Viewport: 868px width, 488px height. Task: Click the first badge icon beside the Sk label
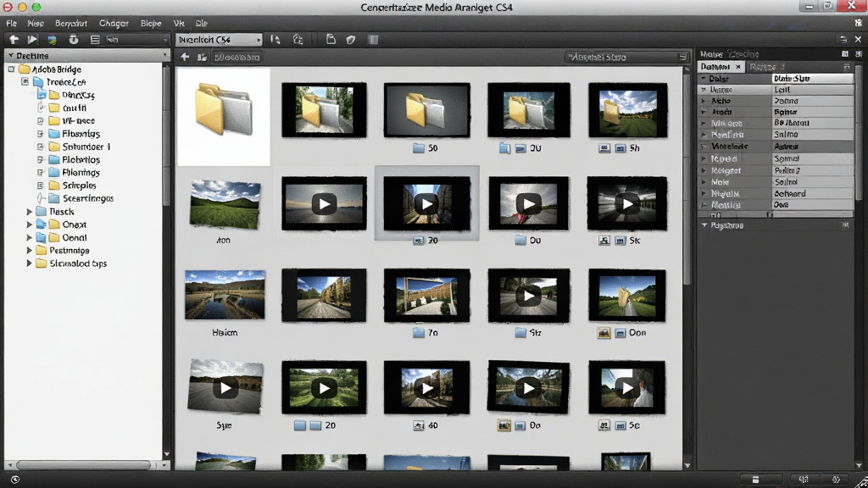pyautogui.click(x=604, y=240)
